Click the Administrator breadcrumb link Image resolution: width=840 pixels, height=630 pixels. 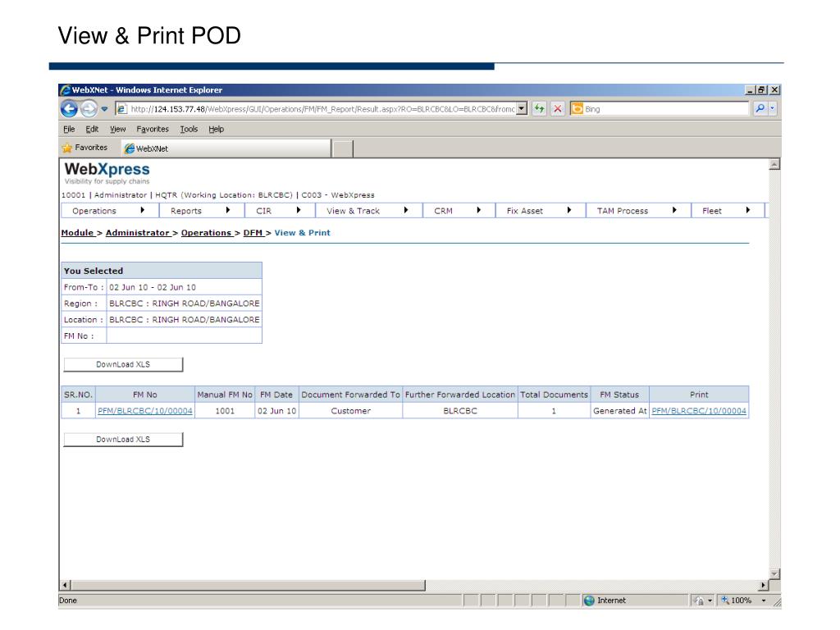[x=137, y=233]
